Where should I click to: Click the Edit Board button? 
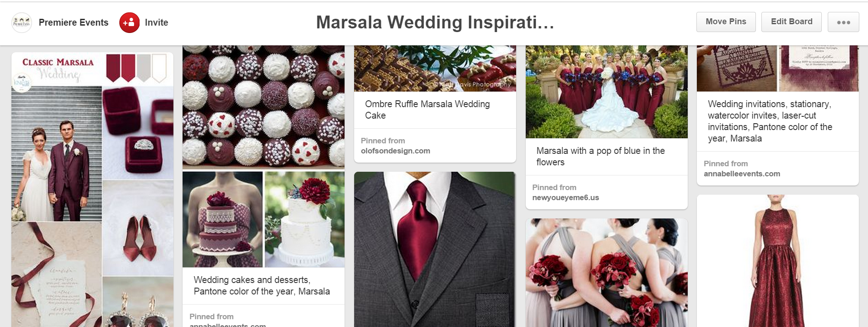[x=791, y=22]
